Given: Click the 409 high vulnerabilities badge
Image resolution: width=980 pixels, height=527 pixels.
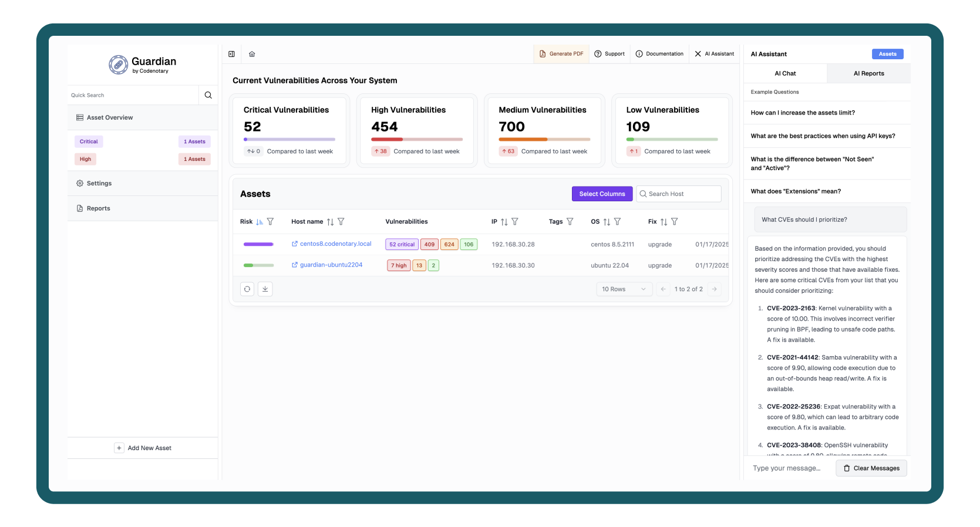Looking at the screenshot, I should point(430,244).
